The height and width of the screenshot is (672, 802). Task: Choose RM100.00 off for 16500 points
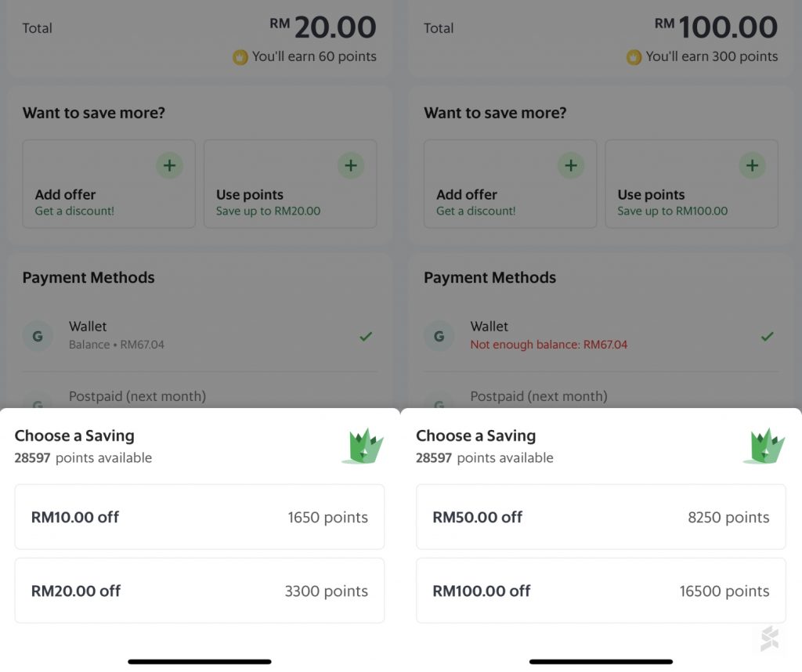pyautogui.click(x=601, y=591)
